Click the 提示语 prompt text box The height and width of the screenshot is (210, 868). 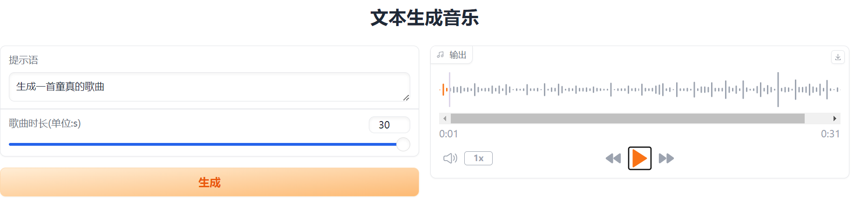pos(209,87)
